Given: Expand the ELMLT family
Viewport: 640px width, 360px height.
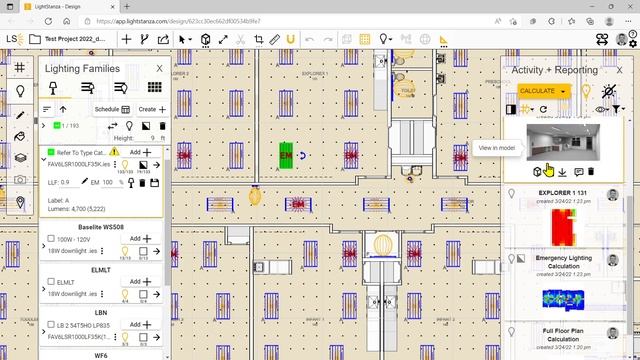Looking at the screenshot, I should click(x=44, y=289).
